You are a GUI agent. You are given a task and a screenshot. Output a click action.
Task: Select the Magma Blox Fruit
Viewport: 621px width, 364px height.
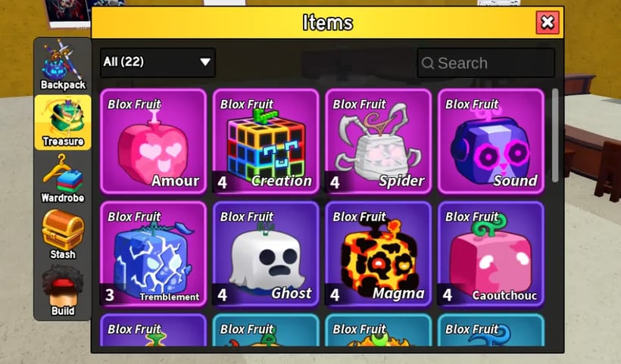(x=378, y=254)
